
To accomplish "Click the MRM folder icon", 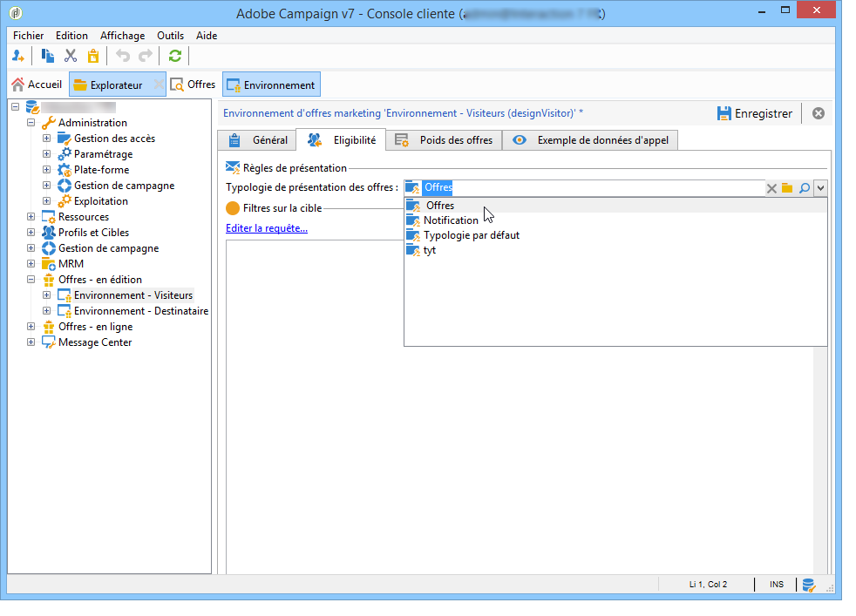I will [49, 264].
